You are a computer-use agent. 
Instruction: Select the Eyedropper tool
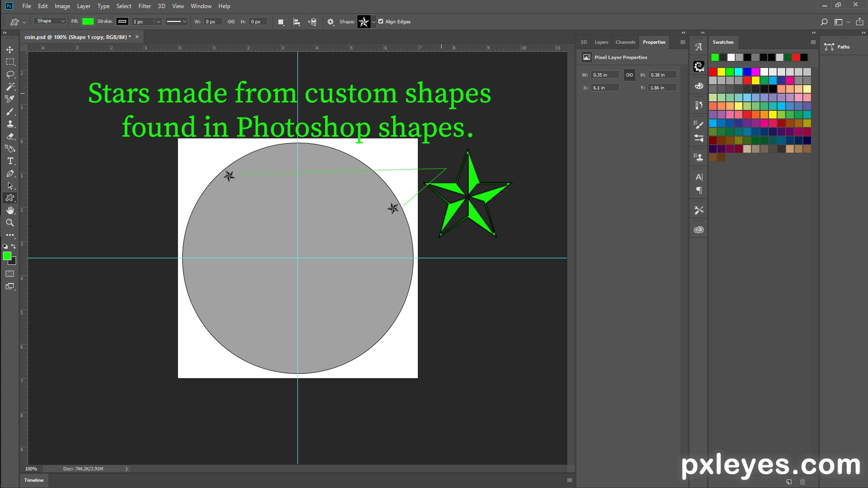coord(10,99)
